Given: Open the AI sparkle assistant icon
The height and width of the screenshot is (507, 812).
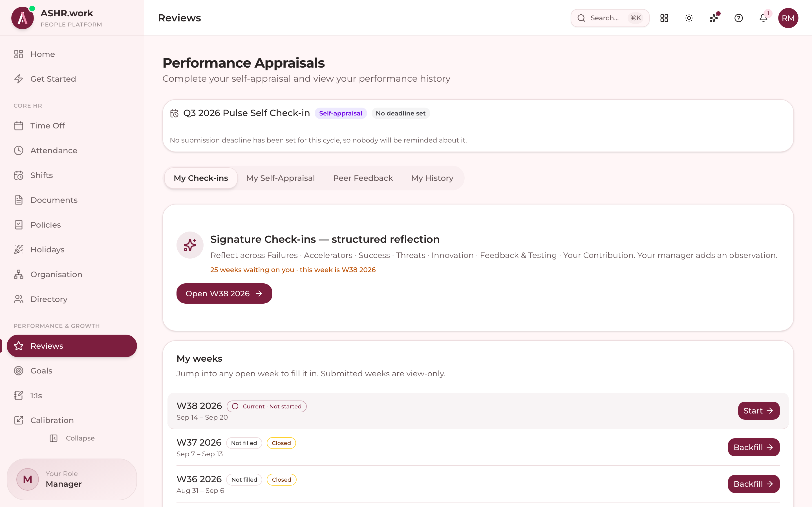Looking at the screenshot, I should pyautogui.click(x=714, y=18).
